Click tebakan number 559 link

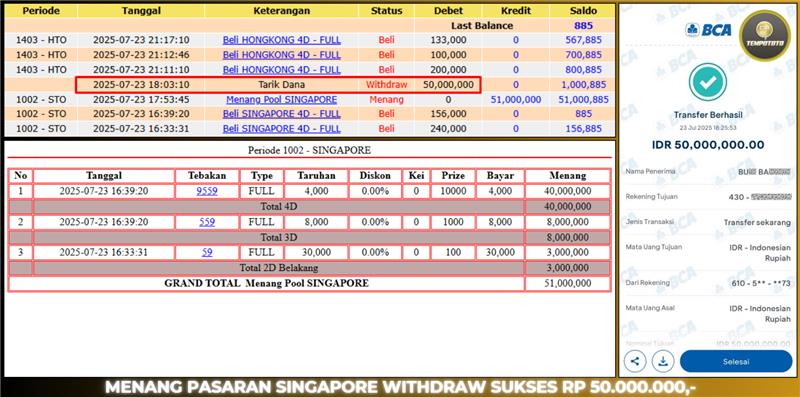207,222
